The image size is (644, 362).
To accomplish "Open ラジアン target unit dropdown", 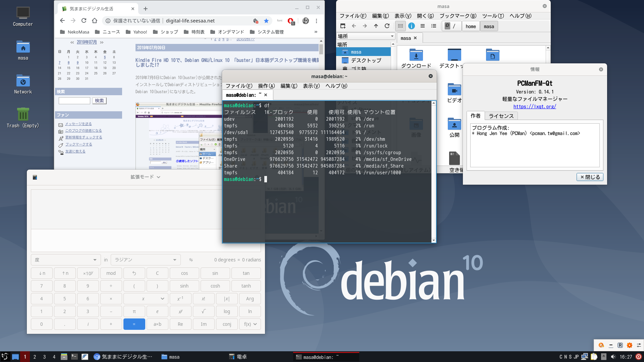I will coord(146,260).
